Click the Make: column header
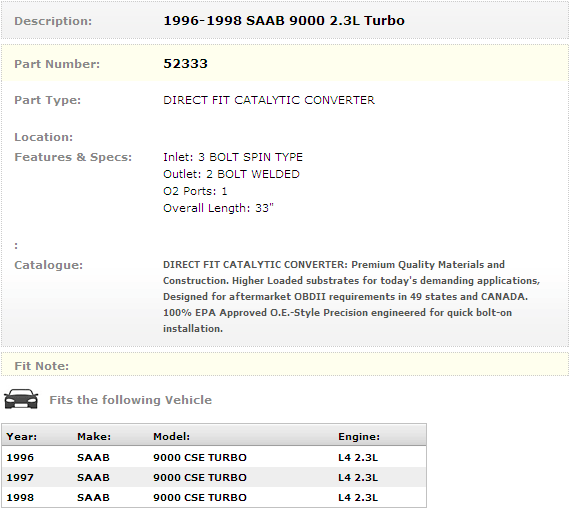 pos(94,437)
